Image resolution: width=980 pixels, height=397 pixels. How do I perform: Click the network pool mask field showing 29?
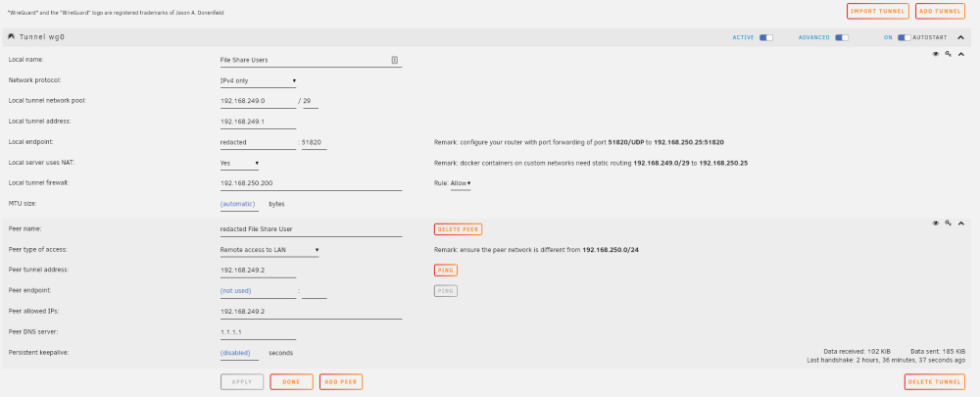coord(311,101)
